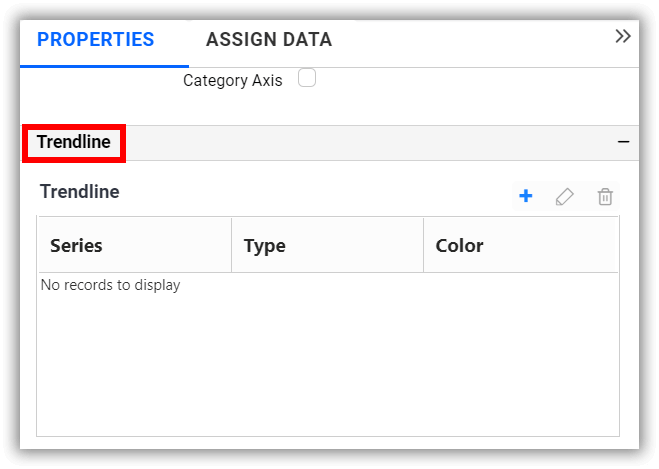
Task: Add a new trendline with plus icon
Action: pyautogui.click(x=525, y=196)
